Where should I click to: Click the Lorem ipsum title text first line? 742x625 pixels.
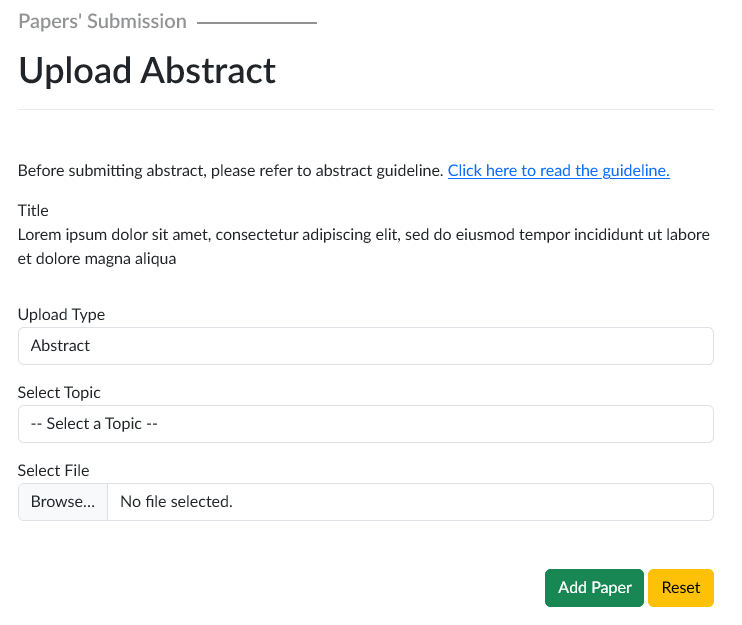[364, 235]
